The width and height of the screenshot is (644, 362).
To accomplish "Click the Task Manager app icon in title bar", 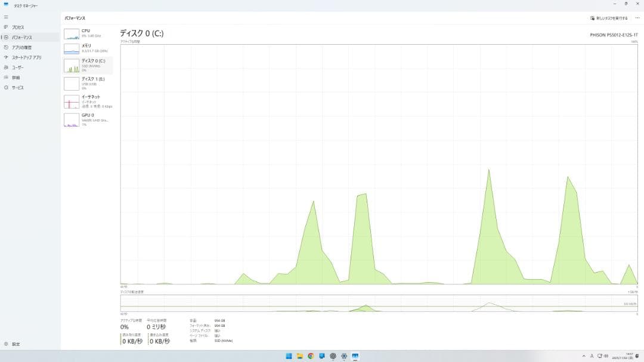I will point(6,4).
